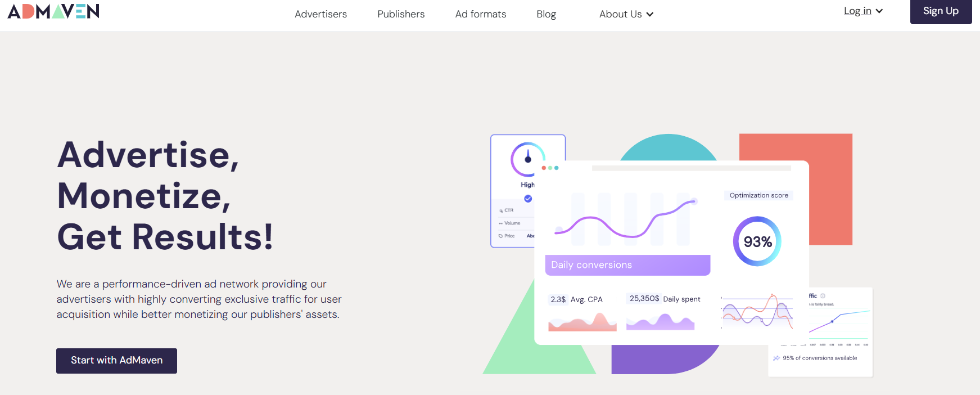Click the Daily conversions purple bar

(627, 265)
